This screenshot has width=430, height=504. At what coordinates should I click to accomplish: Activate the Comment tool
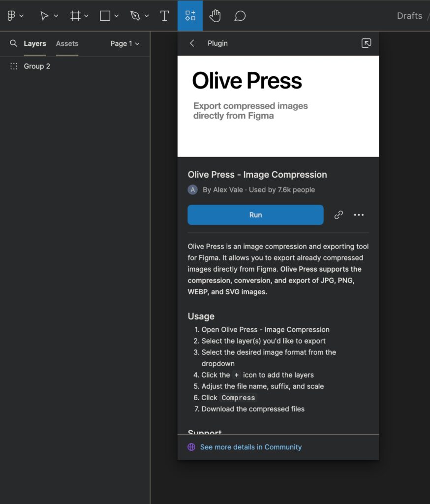tap(240, 15)
